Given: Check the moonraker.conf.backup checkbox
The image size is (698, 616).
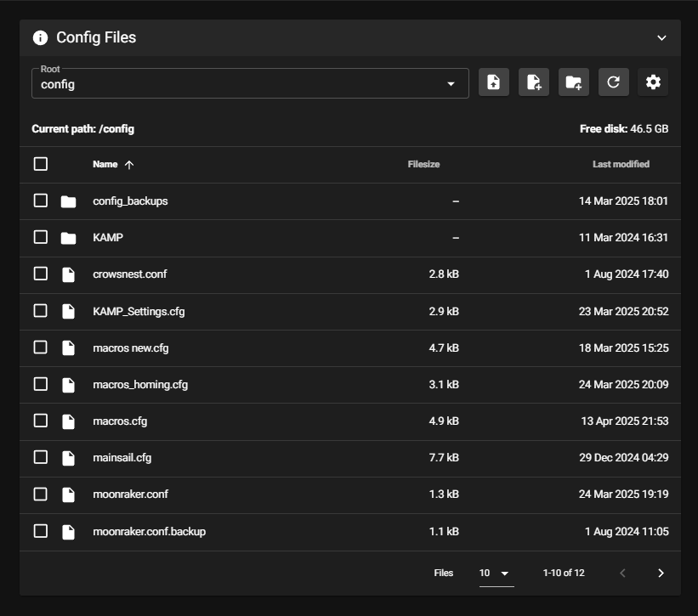Looking at the screenshot, I should (x=41, y=531).
